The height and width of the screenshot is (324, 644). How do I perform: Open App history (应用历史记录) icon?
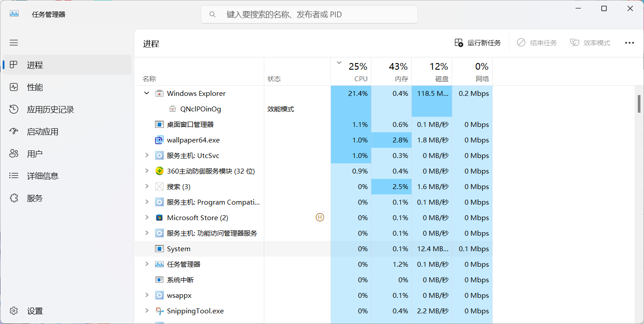pyautogui.click(x=14, y=109)
